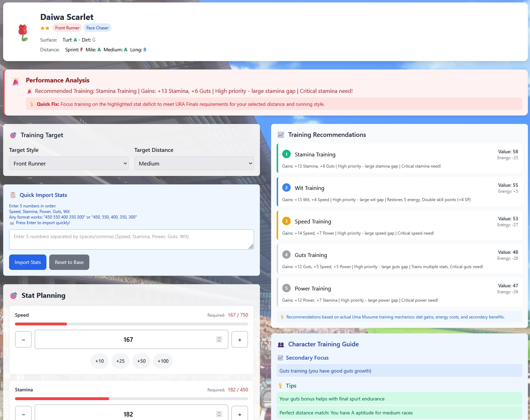This screenshot has width=530, height=420.
Task: Click the rose character icon
Action: coord(23,33)
